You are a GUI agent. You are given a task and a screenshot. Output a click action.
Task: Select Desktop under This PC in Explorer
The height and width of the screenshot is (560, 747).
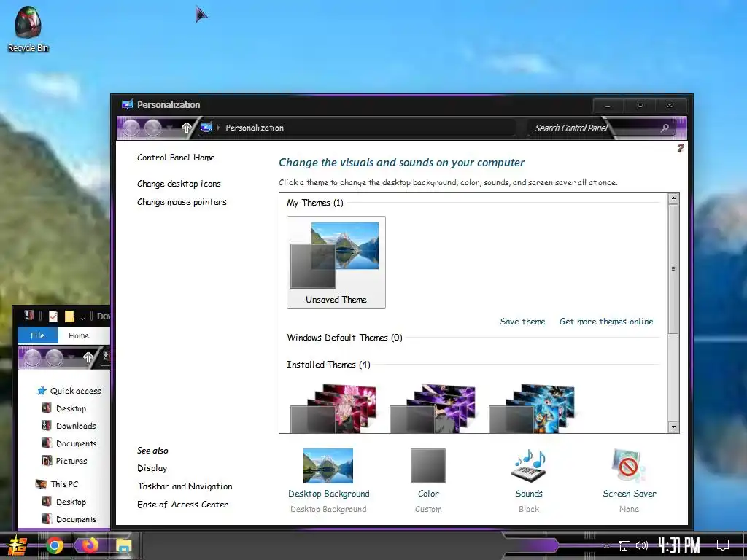pos(71,502)
